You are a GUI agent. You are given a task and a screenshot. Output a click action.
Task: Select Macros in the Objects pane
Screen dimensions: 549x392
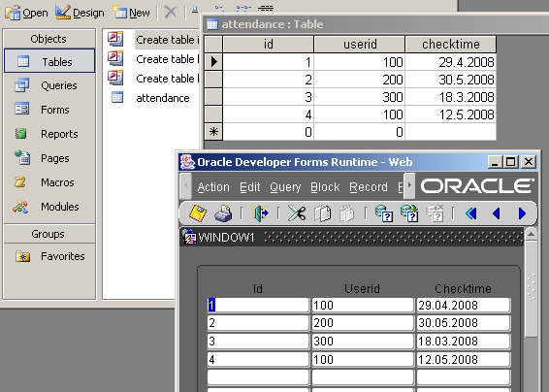[49, 182]
